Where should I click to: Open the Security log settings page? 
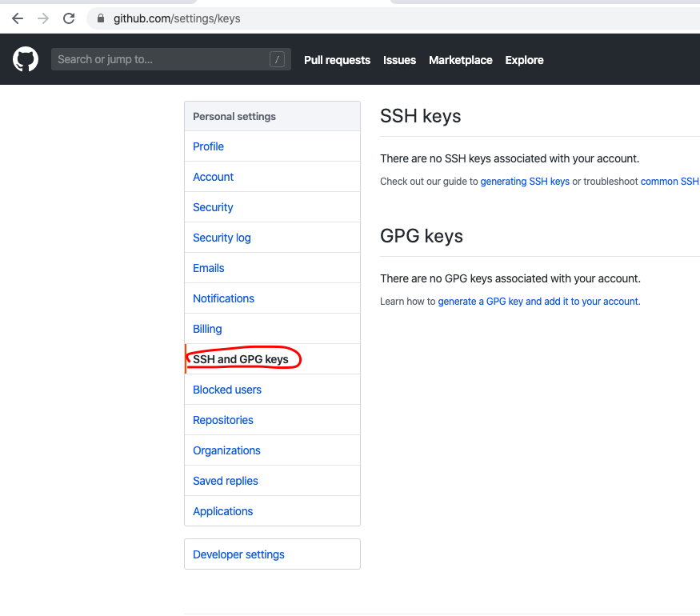[x=272, y=238]
